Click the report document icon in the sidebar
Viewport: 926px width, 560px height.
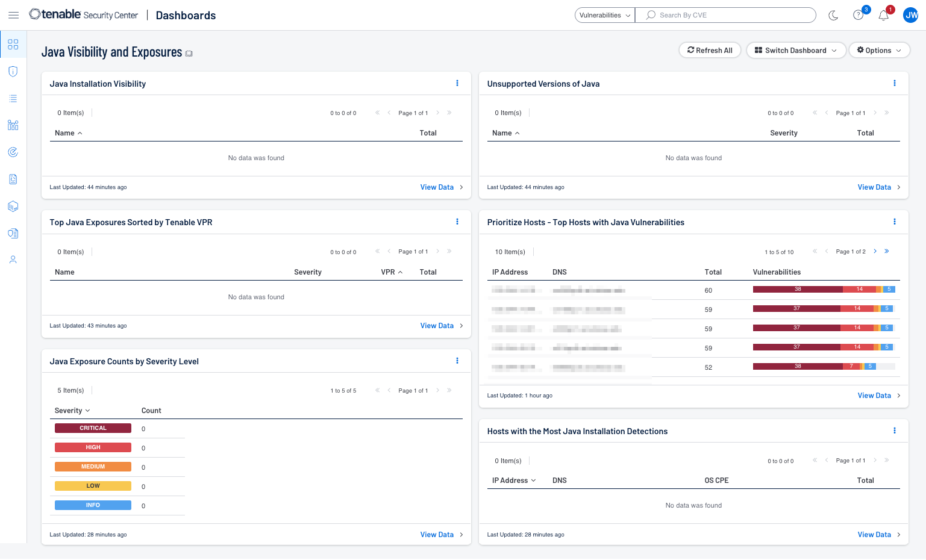tap(13, 179)
